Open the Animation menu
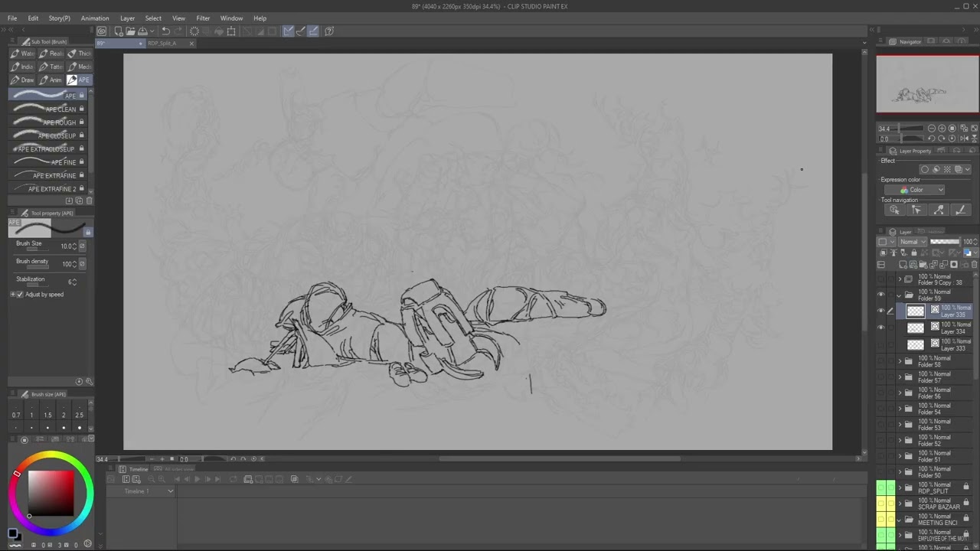This screenshot has width=980, height=551. 95,18
